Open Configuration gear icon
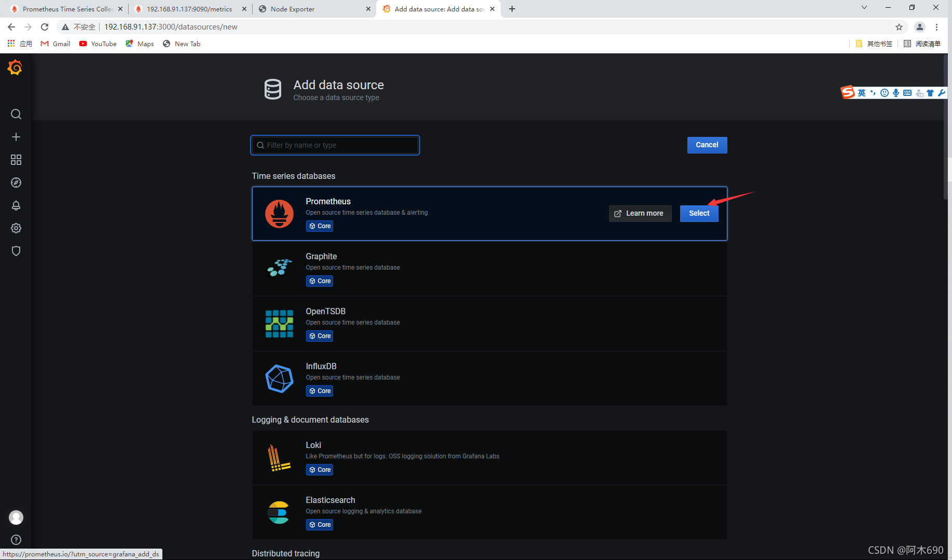 [x=16, y=228]
